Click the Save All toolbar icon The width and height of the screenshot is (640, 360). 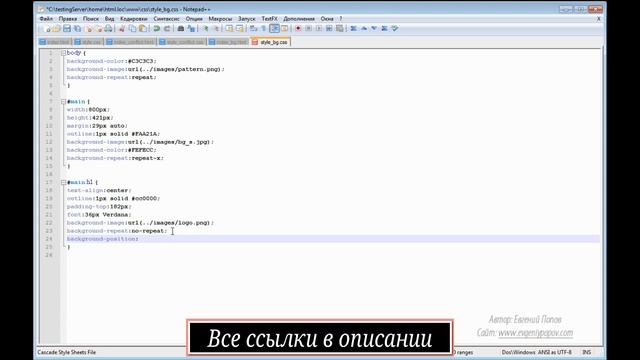click(77, 29)
